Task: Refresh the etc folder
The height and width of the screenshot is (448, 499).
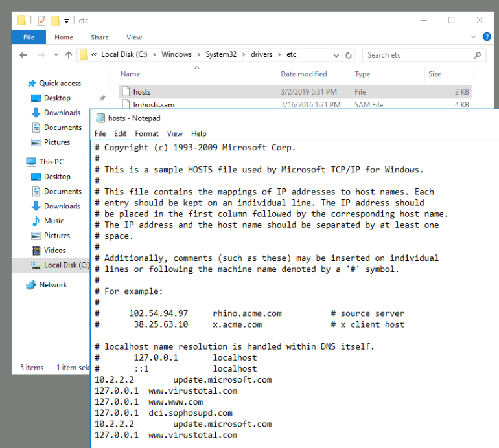Action: [349, 55]
